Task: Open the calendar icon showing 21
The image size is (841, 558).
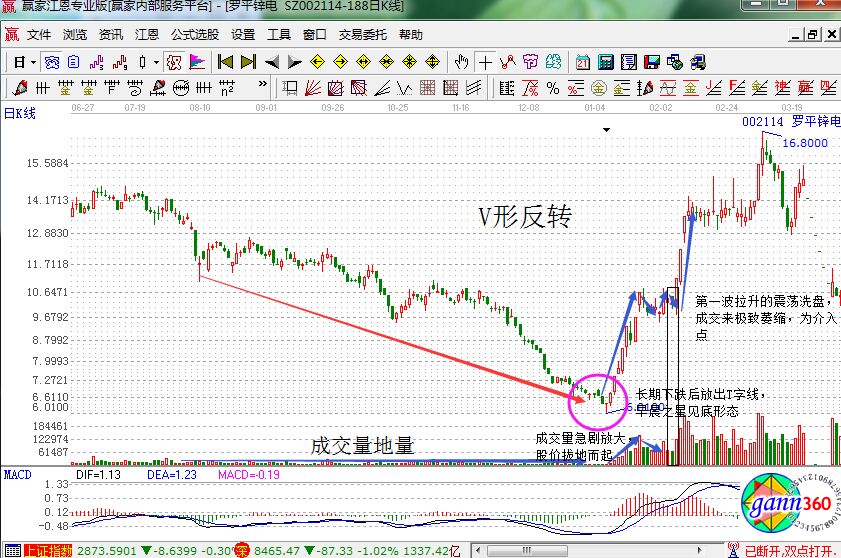Action: (581, 62)
